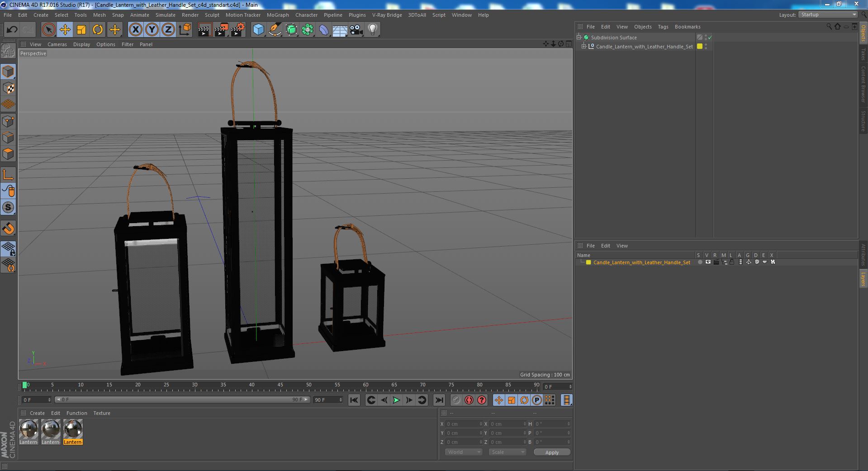
Task: Open the Layout dropdown
Action: [x=827, y=14]
